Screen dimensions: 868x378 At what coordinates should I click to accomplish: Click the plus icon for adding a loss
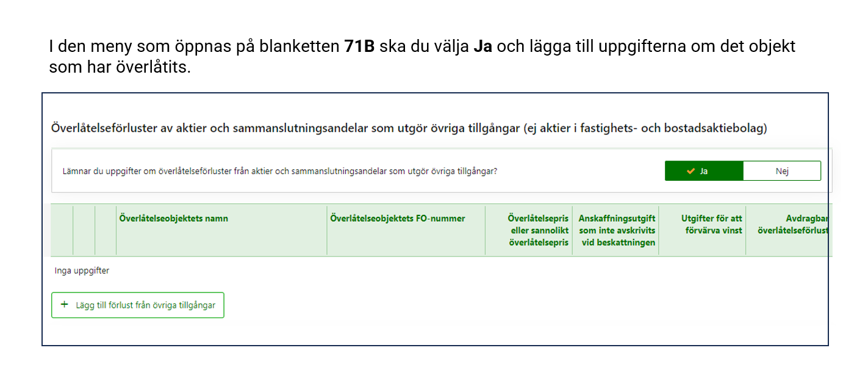point(65,305)
